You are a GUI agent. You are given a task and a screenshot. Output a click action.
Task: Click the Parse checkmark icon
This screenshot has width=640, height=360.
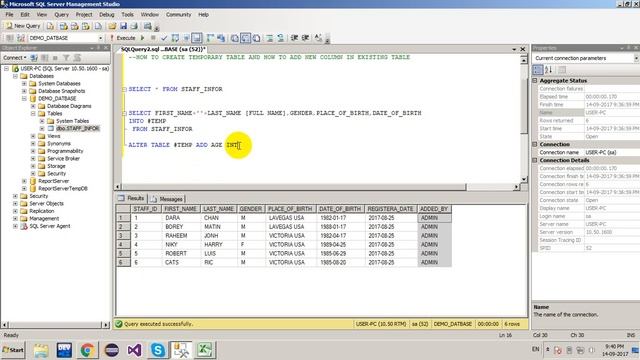pyautogui.click(x=164, y=38)
